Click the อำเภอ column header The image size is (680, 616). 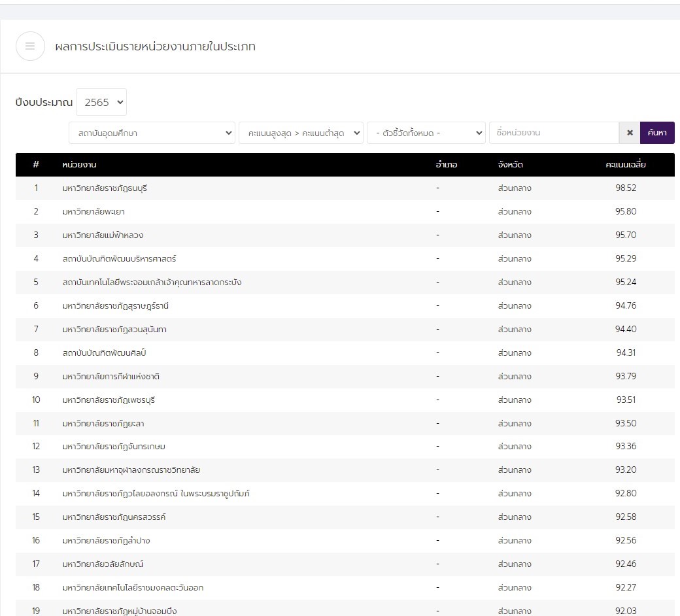coord(446,164)
